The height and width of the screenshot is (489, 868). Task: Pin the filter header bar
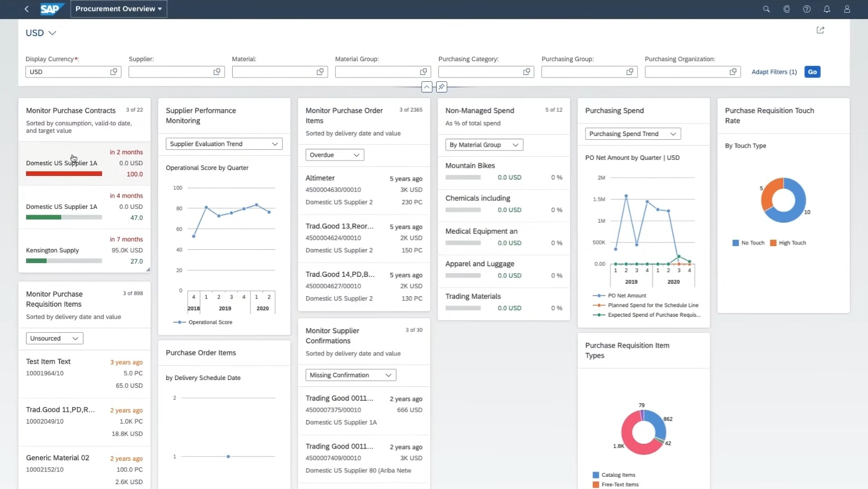(x=441, y=87)
